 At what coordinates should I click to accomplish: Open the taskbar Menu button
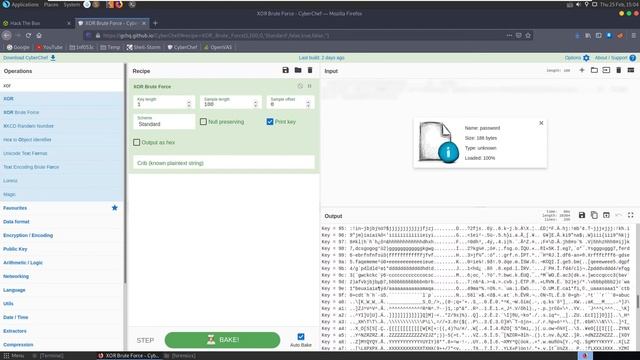13,356
